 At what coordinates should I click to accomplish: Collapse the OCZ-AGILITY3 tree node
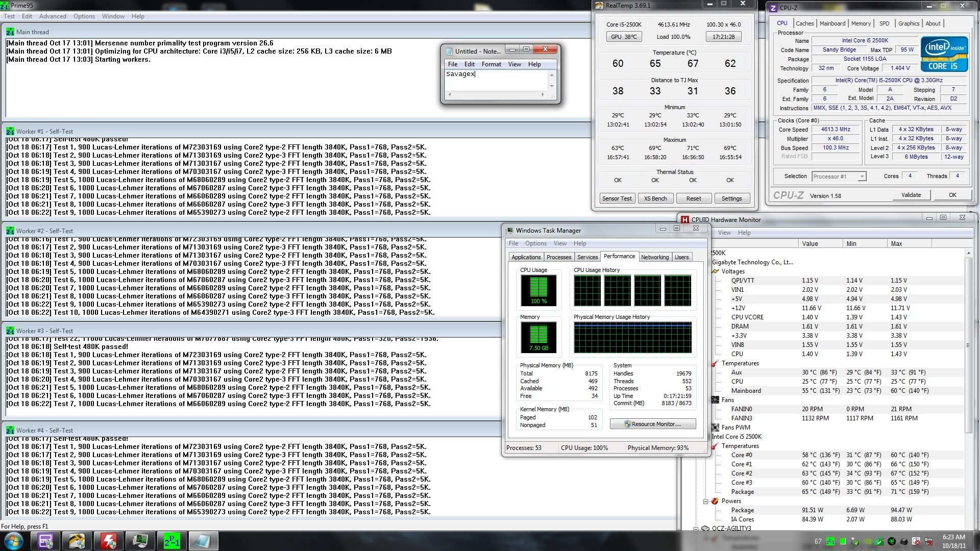point(696,529)
